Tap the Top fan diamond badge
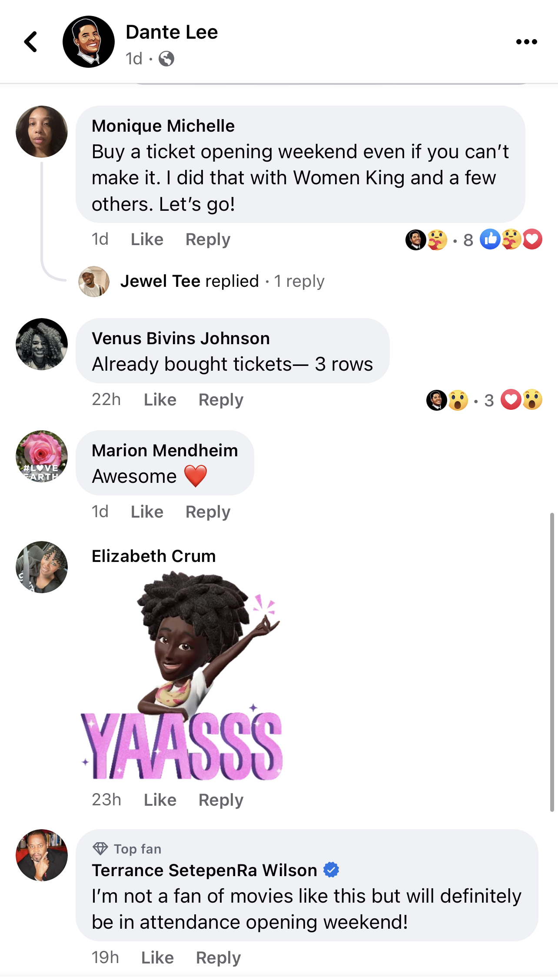The width and height of the screenshot is (558, 980). click(x=100, y=848)
